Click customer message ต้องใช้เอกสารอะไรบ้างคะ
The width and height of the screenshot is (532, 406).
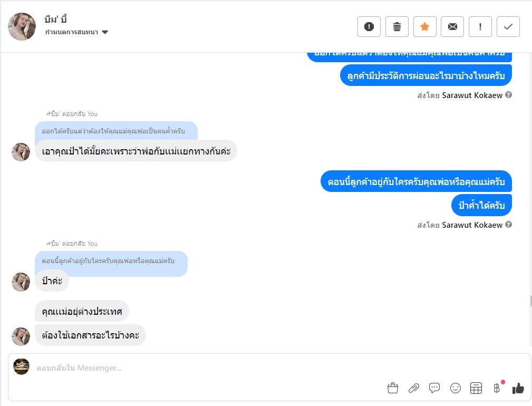pos(90,335)
